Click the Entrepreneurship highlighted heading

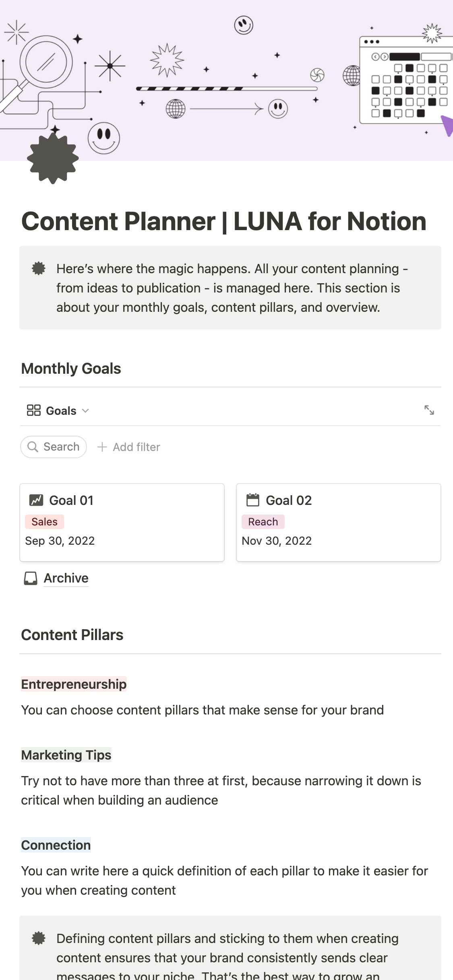click(x=74, y=684)
